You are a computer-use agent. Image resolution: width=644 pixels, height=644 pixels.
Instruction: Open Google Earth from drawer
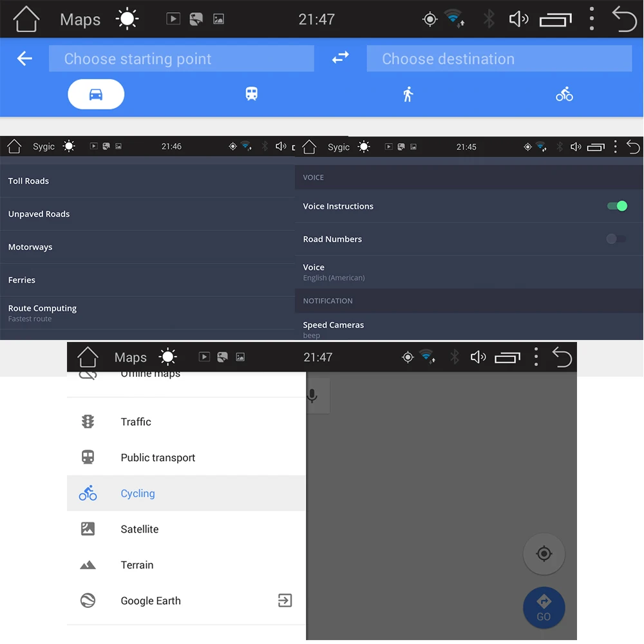187,600
